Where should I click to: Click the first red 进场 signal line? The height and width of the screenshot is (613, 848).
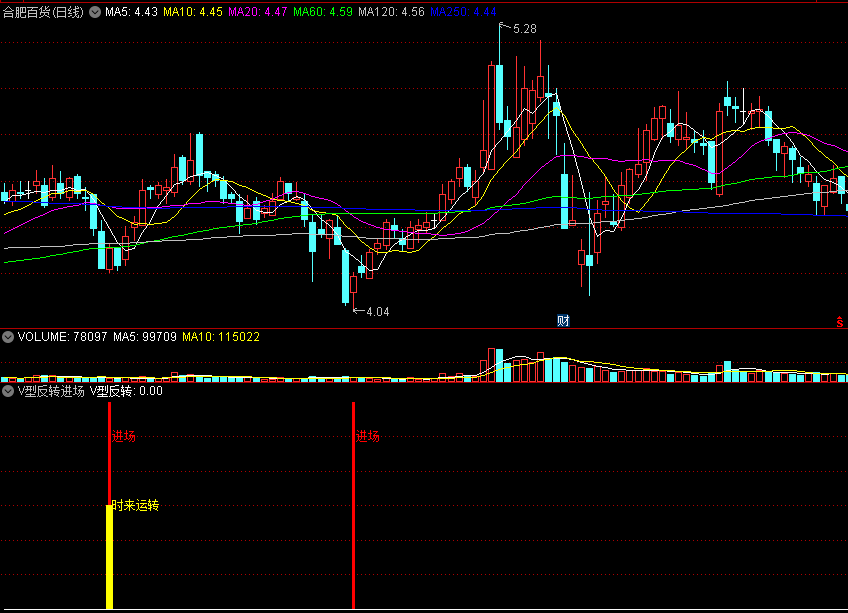point(109,453)
